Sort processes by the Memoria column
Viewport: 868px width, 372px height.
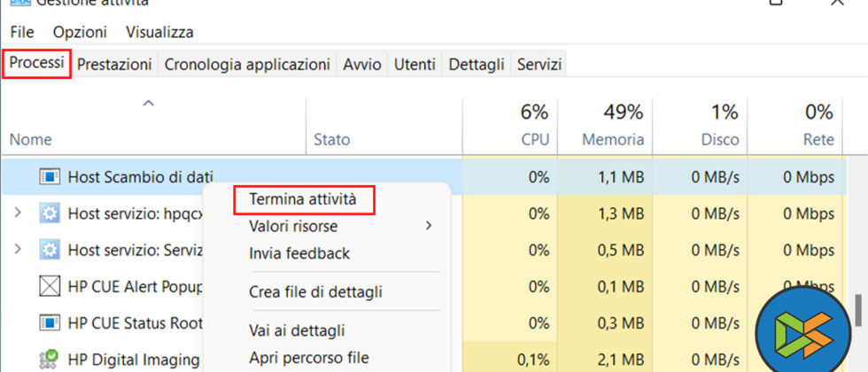pos(612,139)
